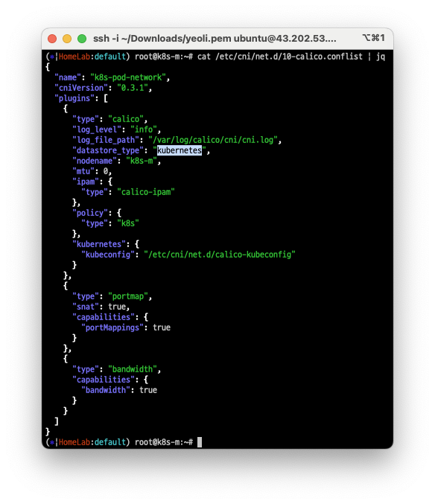
Task: Click the "snat" key
Action: (86, 307)
